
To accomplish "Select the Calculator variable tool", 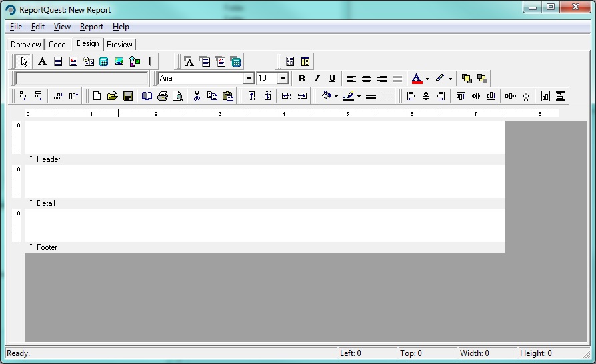I will (104, 61).
